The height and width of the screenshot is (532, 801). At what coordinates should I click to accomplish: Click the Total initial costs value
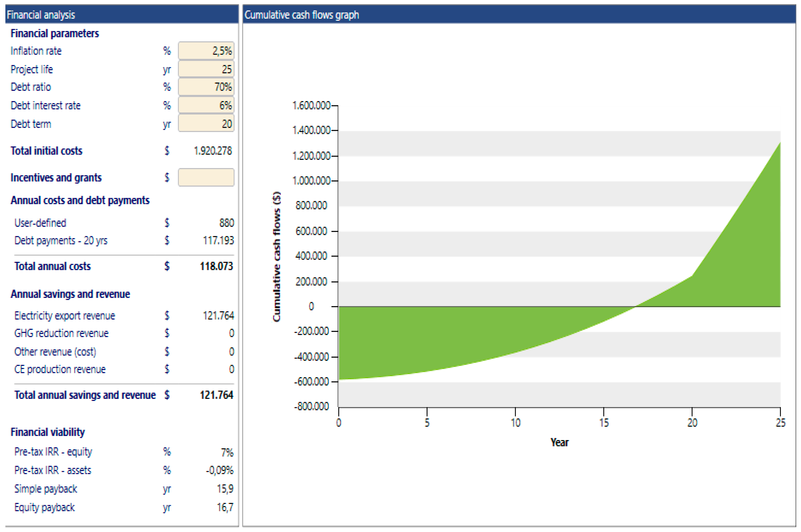[213, 151]
